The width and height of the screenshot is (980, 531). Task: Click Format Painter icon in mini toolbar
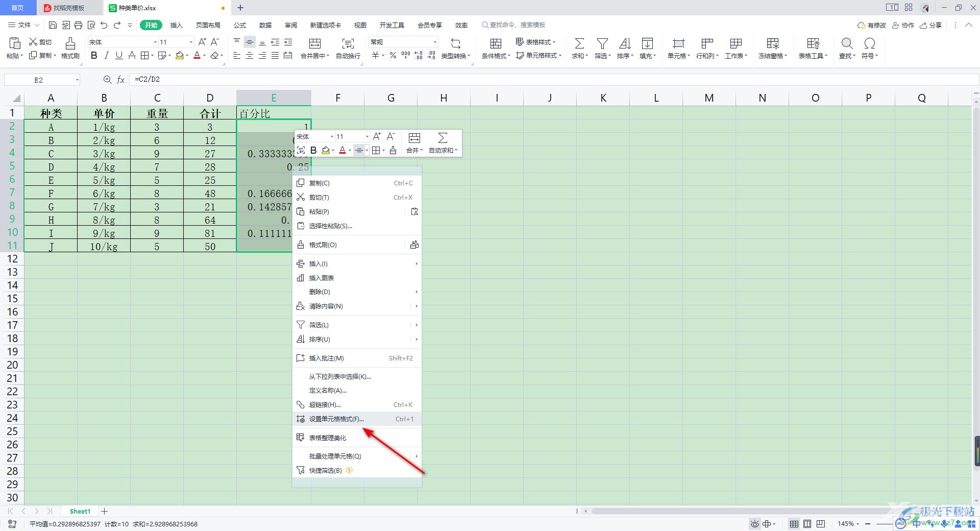click(393, 150)
